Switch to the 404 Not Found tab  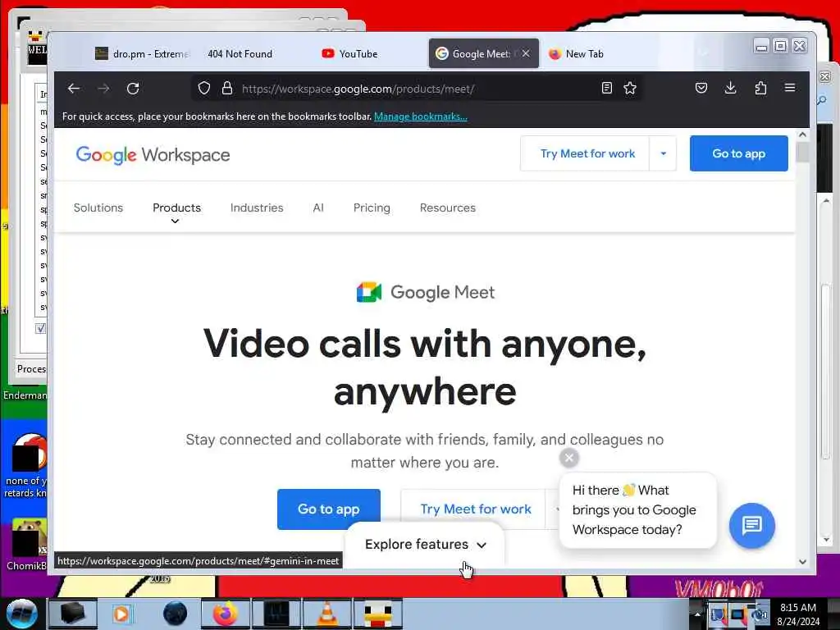[x=240, y=53]
